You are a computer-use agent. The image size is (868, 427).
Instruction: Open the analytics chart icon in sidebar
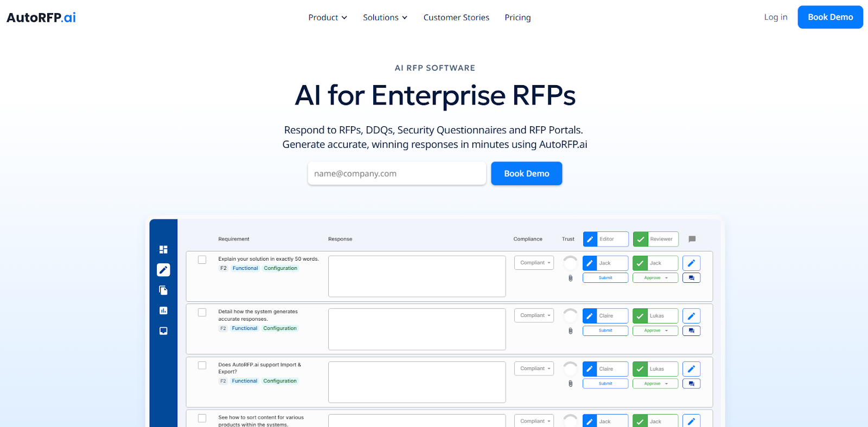pyautogui.click(x=163, y=310)
